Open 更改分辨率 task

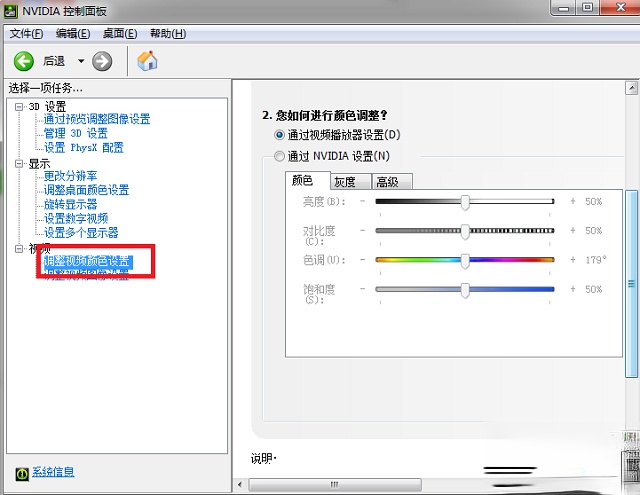pos(70,176)
